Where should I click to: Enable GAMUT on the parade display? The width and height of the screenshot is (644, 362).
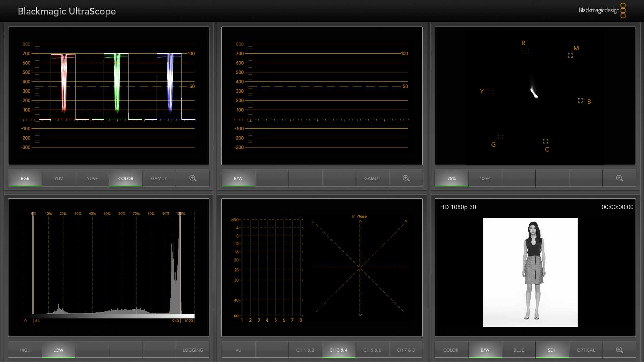(x=159, y=178)
